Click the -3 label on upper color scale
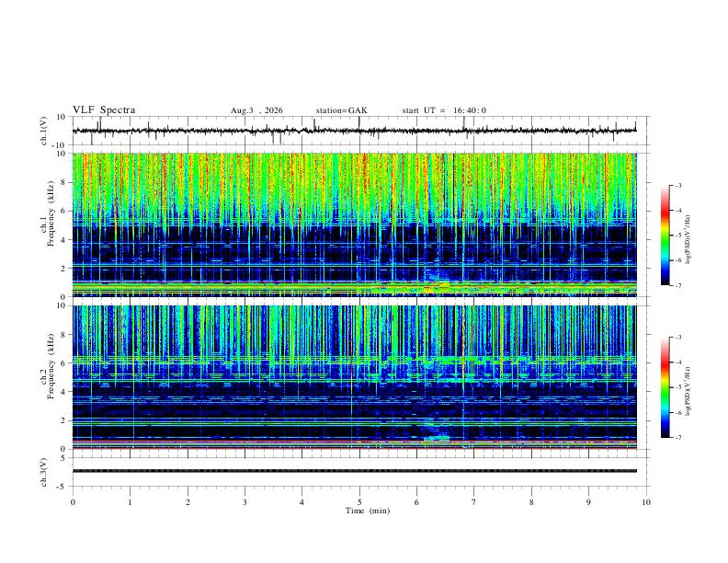 coord(677,185)
